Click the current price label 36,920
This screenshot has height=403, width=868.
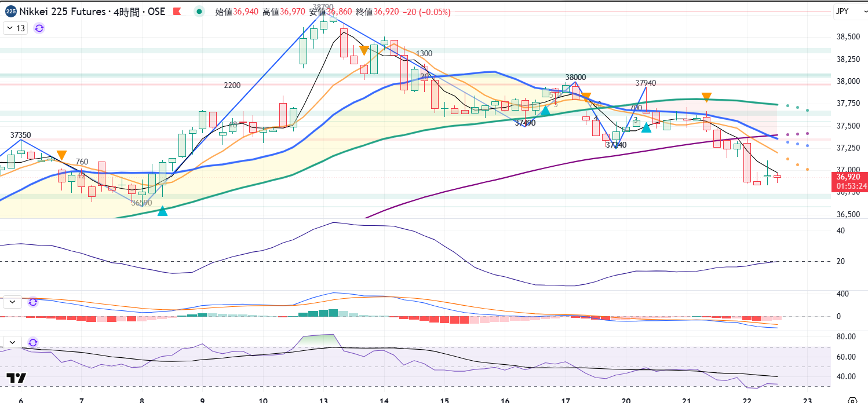click(x=849, y=177)
